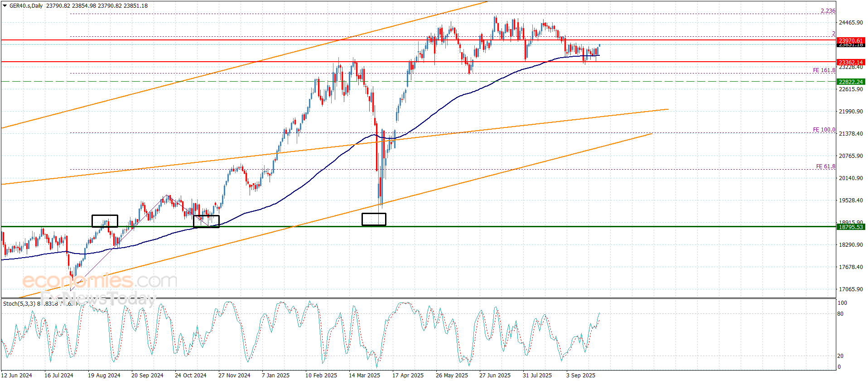Select the red 23970.61 price tag
This screenshot has width=868, height=381.
click(851, 40)
